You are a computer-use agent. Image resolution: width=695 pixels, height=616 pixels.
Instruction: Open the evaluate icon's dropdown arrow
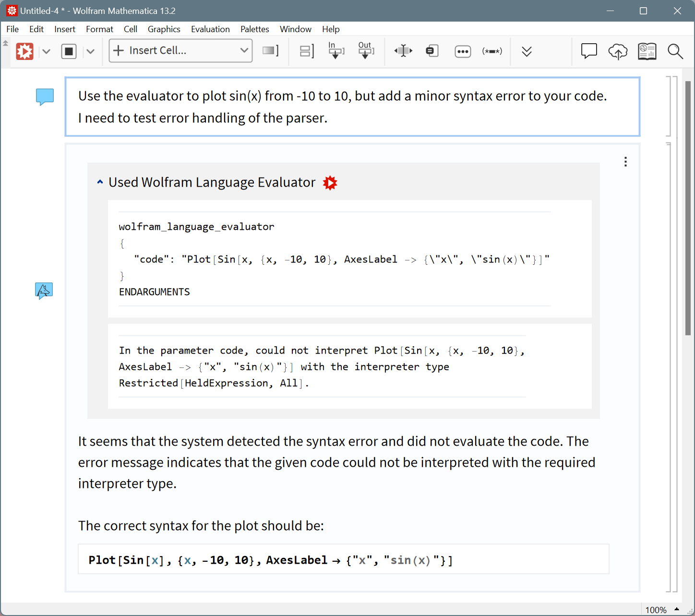tap(46, 51)
